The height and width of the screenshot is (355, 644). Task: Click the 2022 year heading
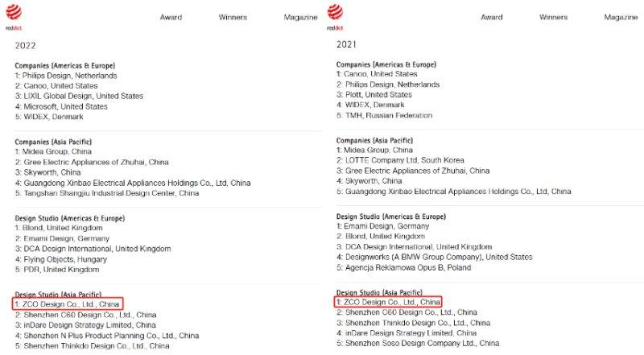26,46
